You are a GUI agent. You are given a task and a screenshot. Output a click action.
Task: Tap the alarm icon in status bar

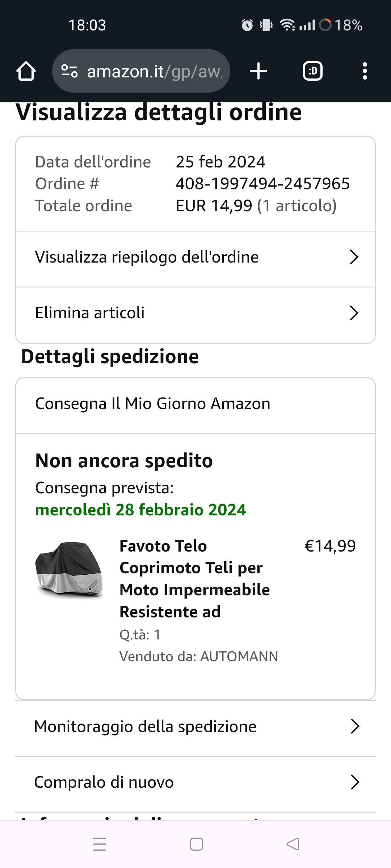247,25
